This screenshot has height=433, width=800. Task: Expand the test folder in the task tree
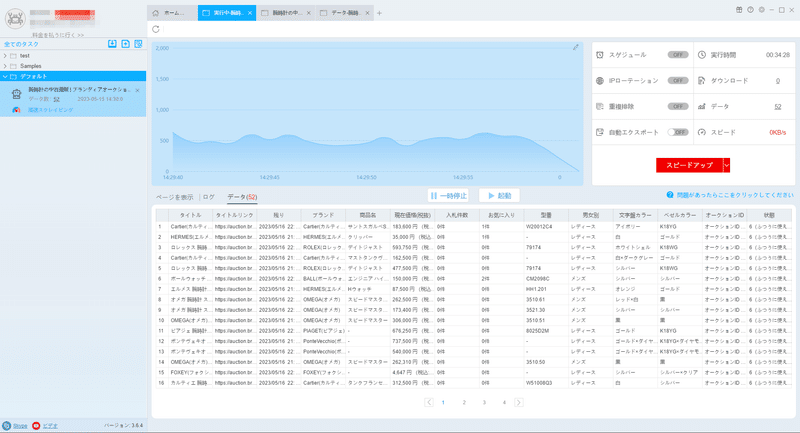coord(5,56)
